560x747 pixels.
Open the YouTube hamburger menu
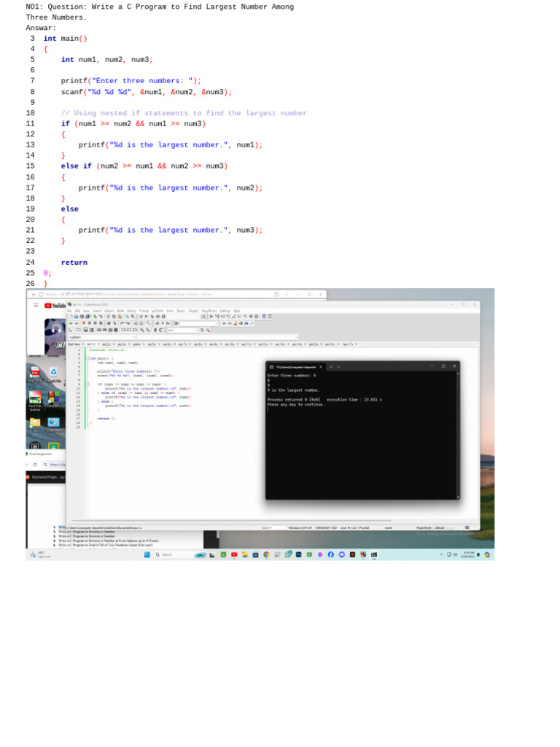pos(35,305)
